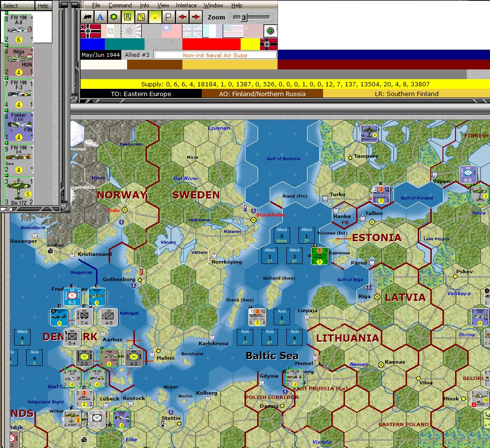Click the Zoom slider set at 3
The width and height of the screenshot is (490, 448).
point(245,17)
